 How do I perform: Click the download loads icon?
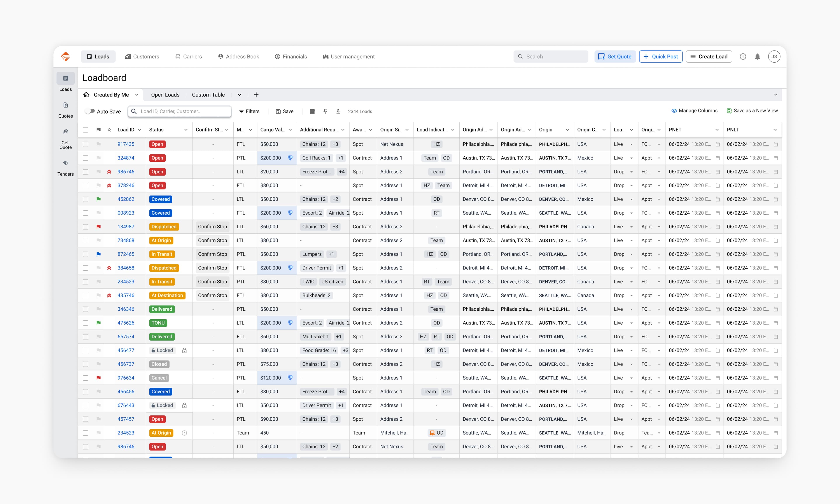coord(338,111)
